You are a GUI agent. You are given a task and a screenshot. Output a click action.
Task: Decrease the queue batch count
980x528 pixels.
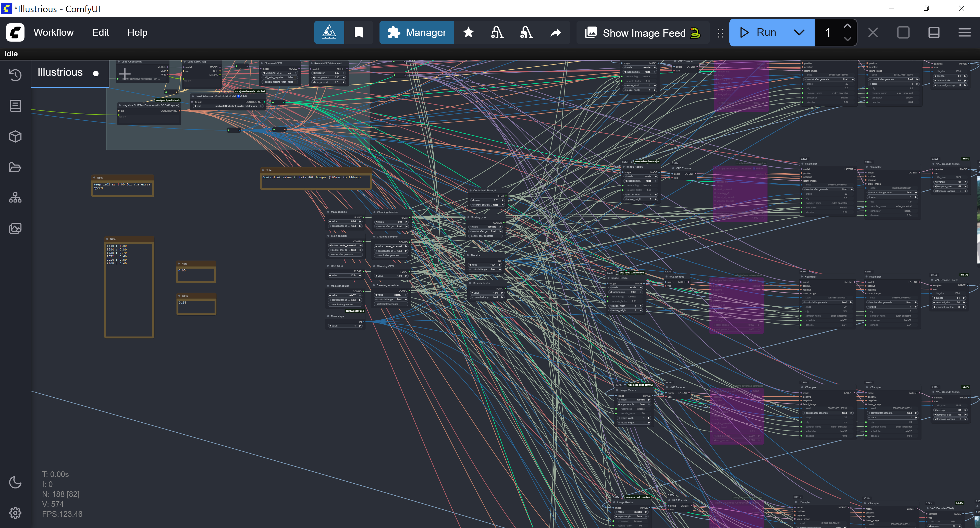tap(847, 39)
